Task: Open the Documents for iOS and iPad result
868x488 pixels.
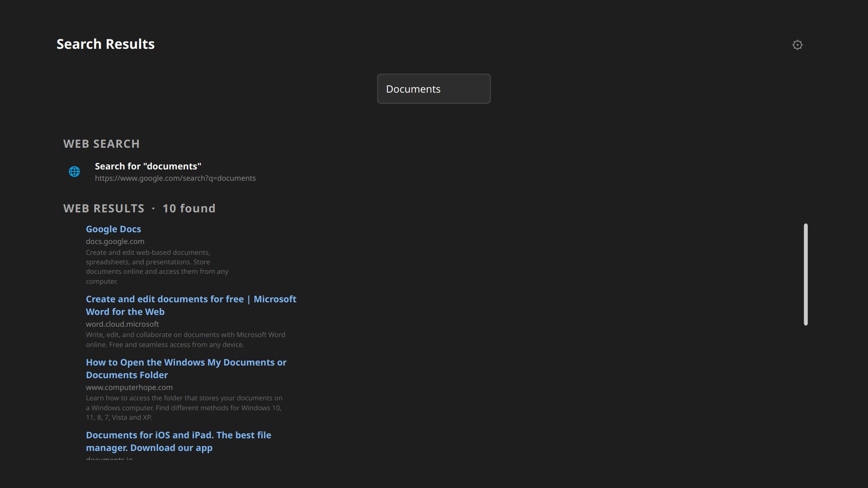Action: pos(179,441)
